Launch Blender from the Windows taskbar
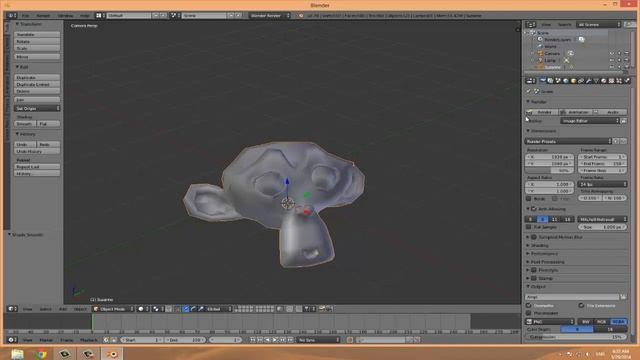Viewport: 640px width, 360px height. point(112,354)
